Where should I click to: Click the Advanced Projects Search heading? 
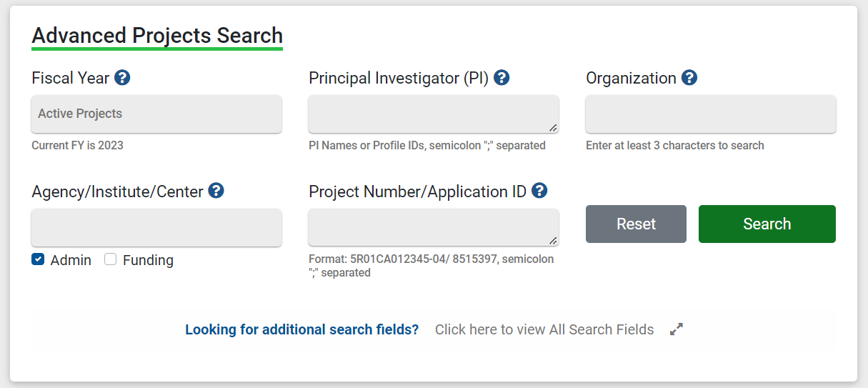pyautogui.click(x=157, y=36)
